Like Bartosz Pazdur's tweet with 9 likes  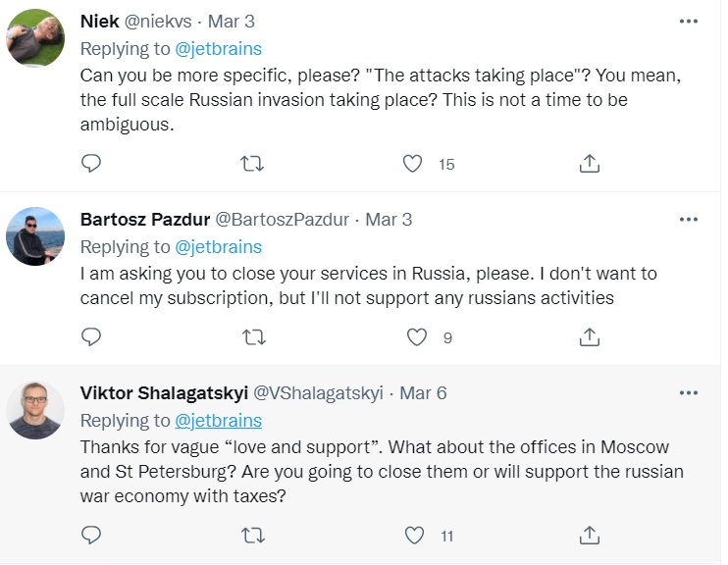point(416,337)
